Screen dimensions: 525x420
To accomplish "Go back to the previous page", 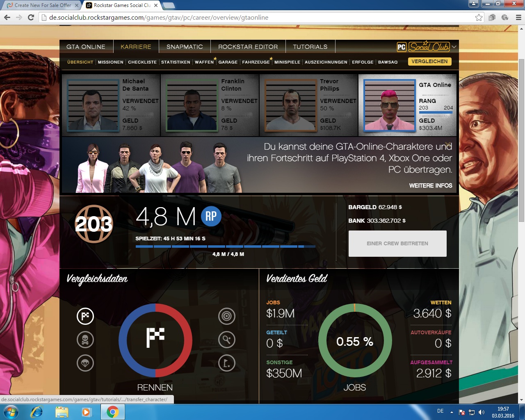I will (7, 17).
